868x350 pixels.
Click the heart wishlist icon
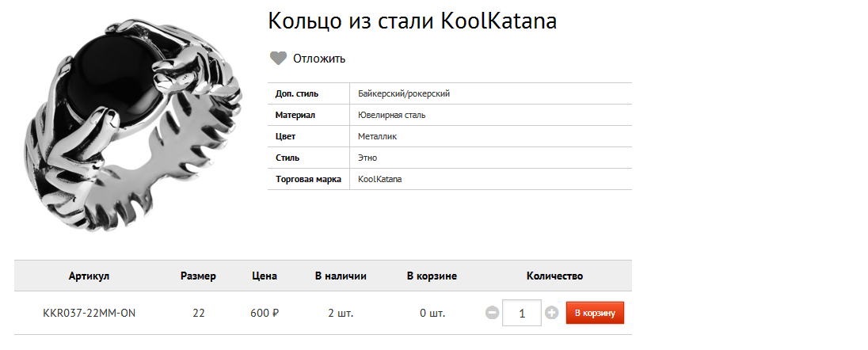click(278, 58)
